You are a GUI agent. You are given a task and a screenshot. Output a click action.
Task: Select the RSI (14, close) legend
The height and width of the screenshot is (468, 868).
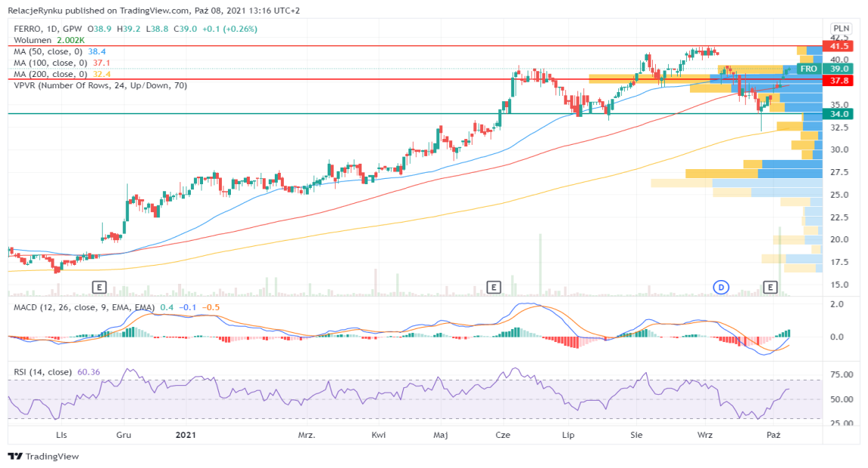coord(43,371)
